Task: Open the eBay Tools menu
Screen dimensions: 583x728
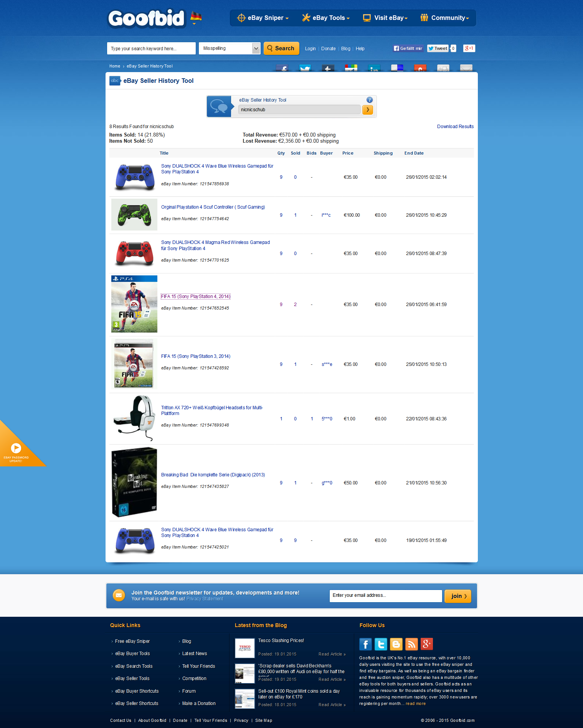Action: pyautogui.click(x=326, y=18)
